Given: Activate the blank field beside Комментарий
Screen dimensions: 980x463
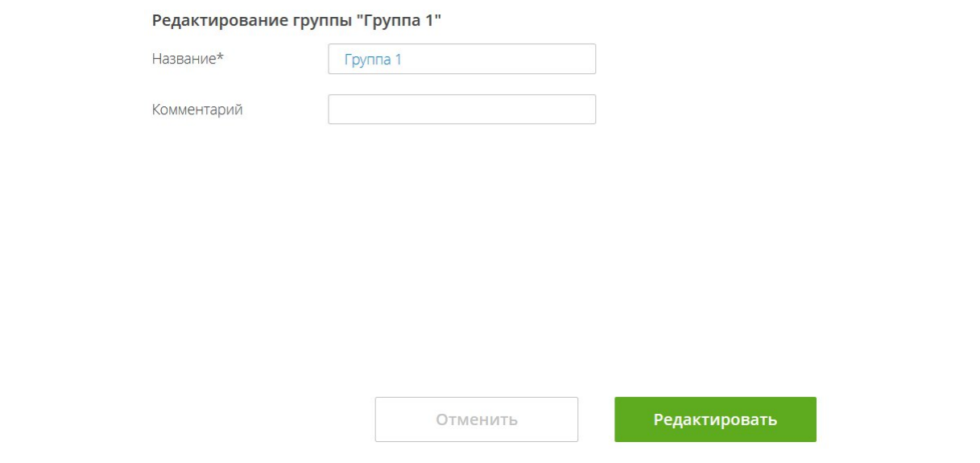Looking at the screenshot, I should pos(461,110).
